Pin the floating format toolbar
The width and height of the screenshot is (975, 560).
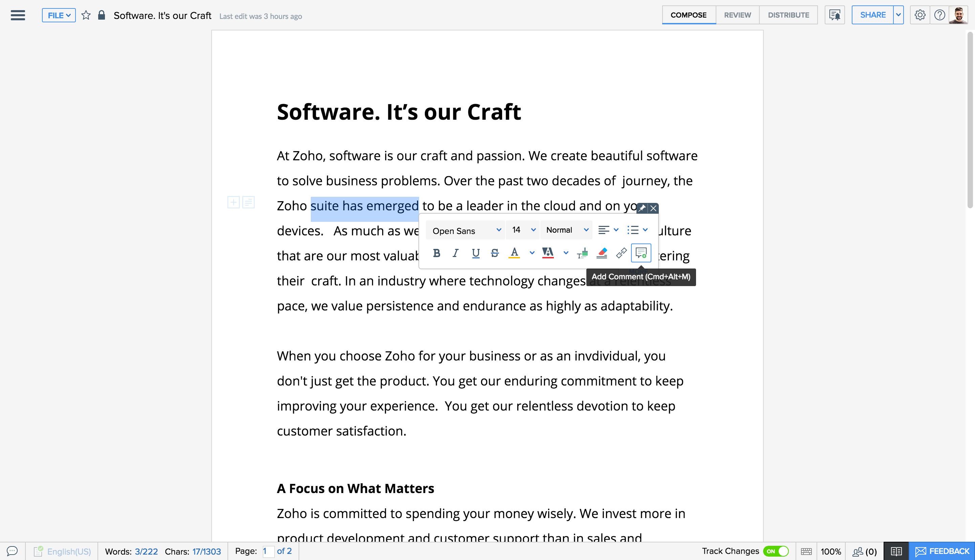click(x=642, y=208)
